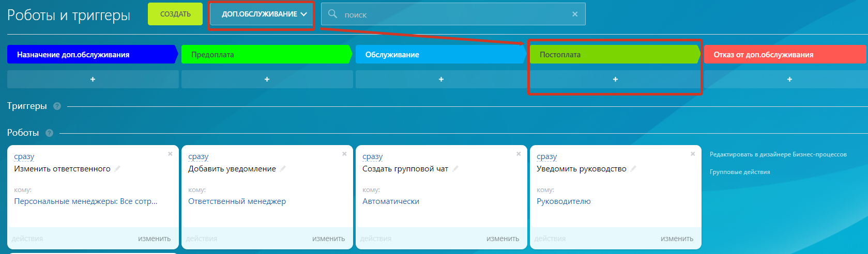Open the ДОП.ОБСЛУЖИВАНИЕ dropdown
The width and height of the screenshot is (868, 254).
click(x=261, y=14)
